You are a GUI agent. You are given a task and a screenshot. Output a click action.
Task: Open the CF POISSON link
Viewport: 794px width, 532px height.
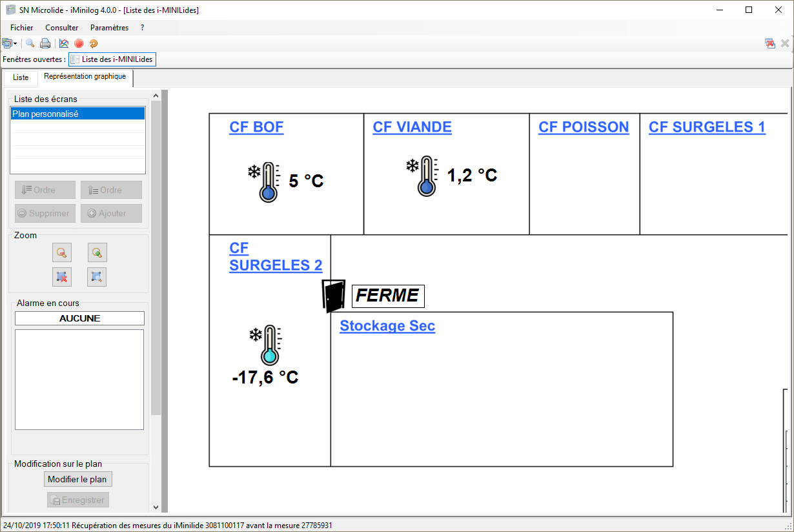584,127
